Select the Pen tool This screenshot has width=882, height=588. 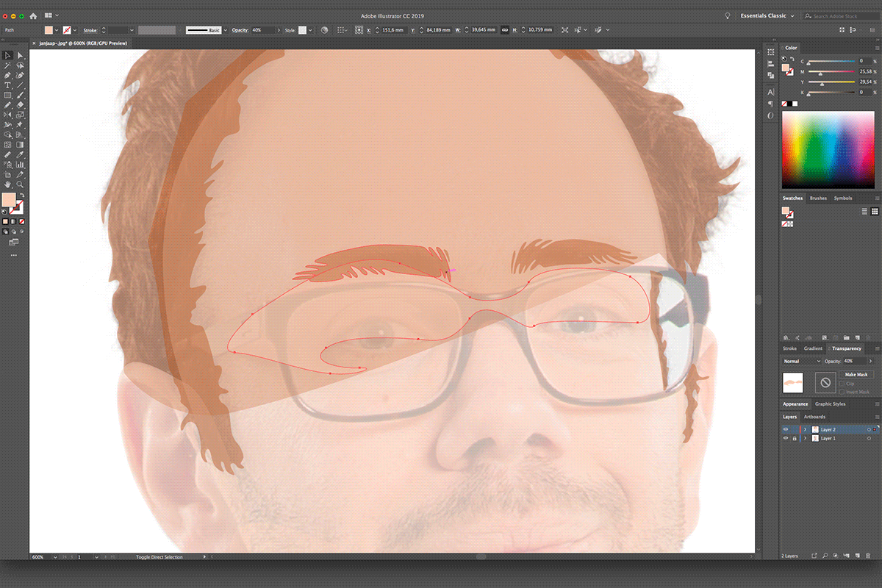(7, 76)
